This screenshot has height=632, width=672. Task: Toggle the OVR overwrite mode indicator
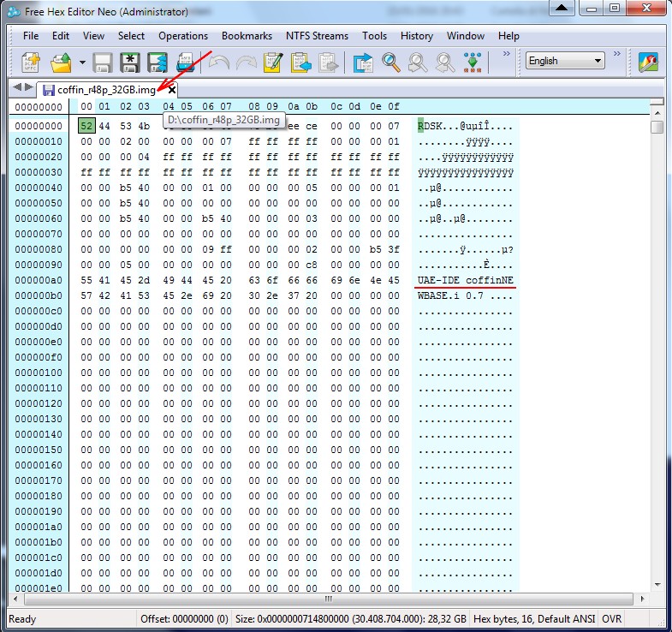coord(613,618)
